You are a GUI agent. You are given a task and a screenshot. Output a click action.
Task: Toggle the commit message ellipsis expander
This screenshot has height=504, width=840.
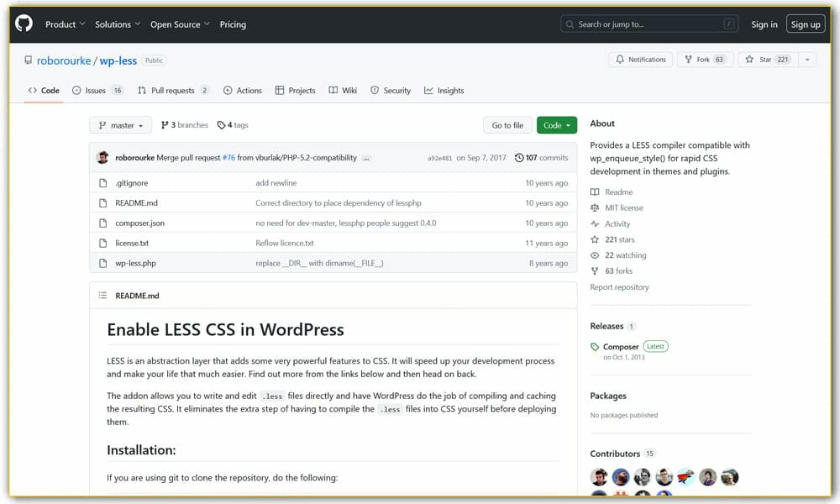[x=365, y=156]
